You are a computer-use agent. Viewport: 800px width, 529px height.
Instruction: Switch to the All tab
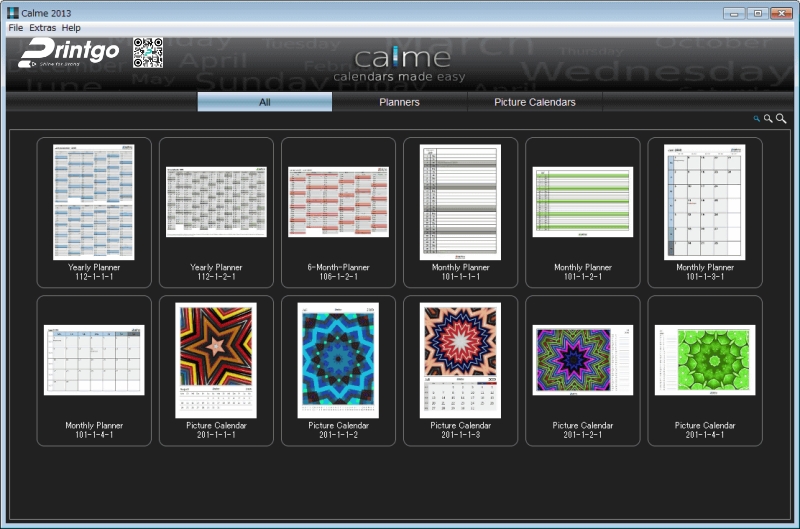click(265, 102)
